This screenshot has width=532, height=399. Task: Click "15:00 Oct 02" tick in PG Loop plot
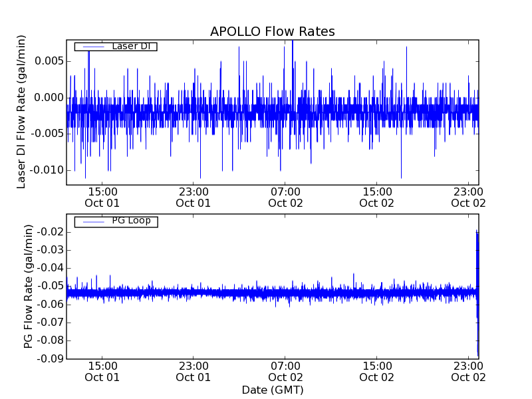pyautogui.click(x=377, y=372)
